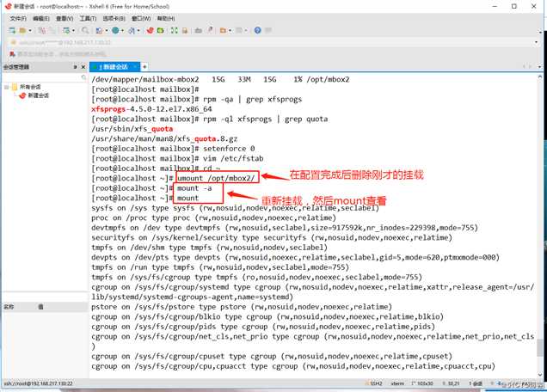Click the Xshell app icon in the title bar

[8, 6]
